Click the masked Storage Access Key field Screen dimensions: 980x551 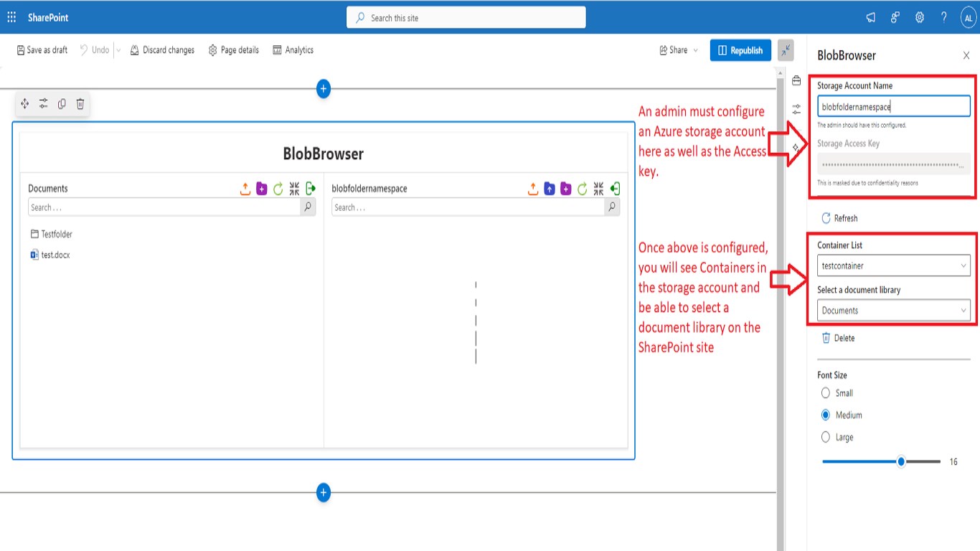(x=894, y=164)
